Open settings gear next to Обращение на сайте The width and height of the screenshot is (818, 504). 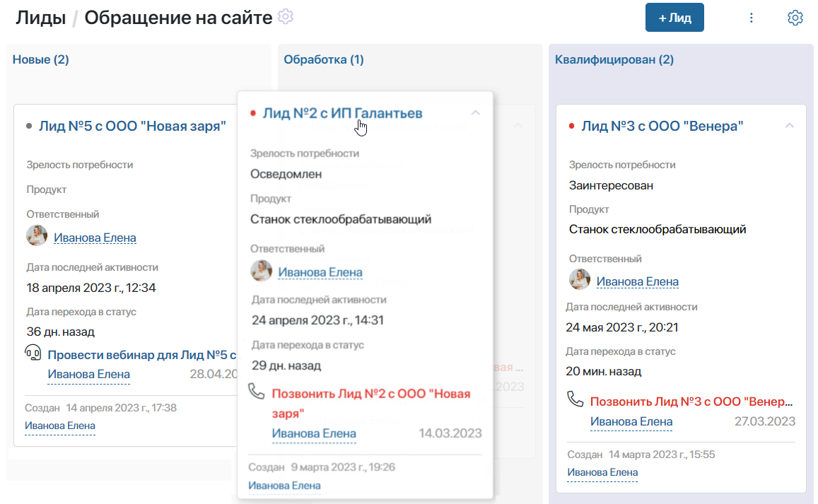pos(286,17)
